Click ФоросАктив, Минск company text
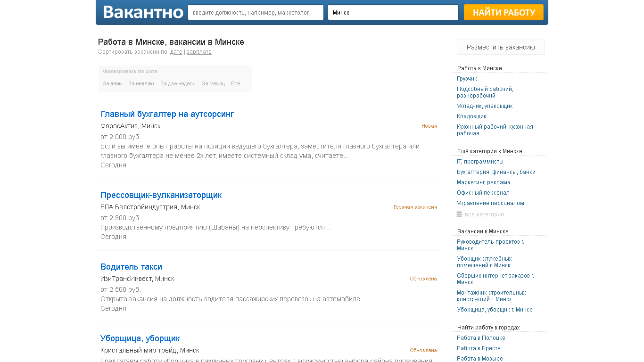Viewport: 644px width, 362px height. 131,126
